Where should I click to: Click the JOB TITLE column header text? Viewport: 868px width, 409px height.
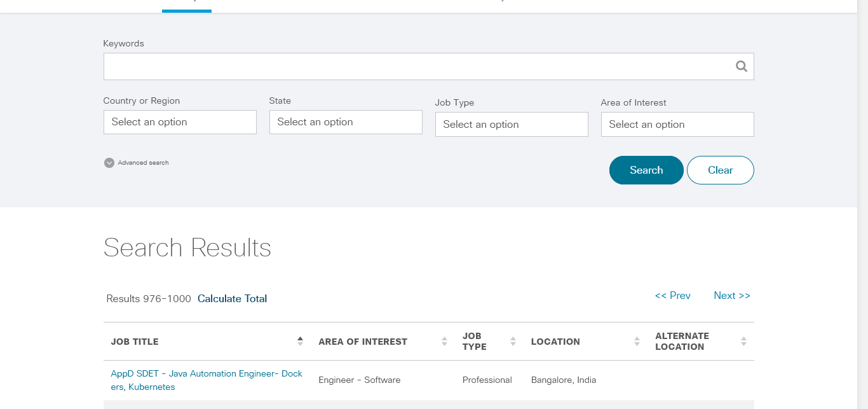click(x=135, y=342)
